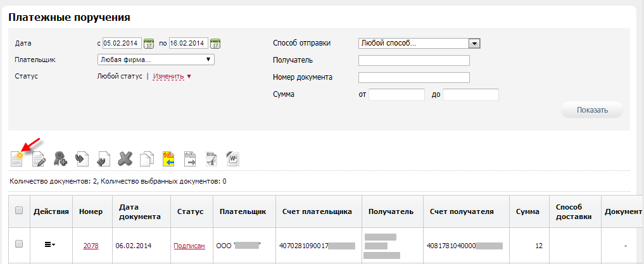Click the Получатель input field
The image size is (644, 264).
click(414, 61)
